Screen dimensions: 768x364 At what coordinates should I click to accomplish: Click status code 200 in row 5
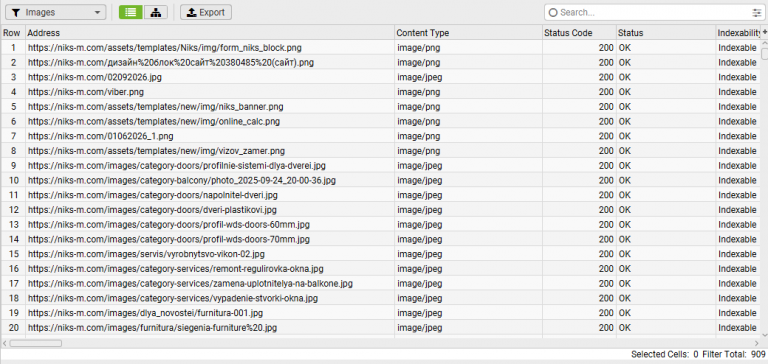pyautogui.click(x=606, y=107)
